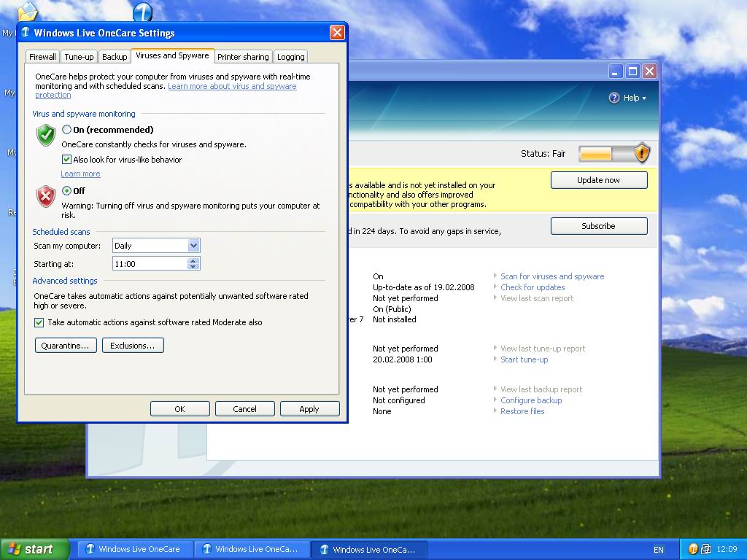Viewport: 747px width, 560px height.
Task: Uncheck Also look for virus-like behavior
Action: 67,160
